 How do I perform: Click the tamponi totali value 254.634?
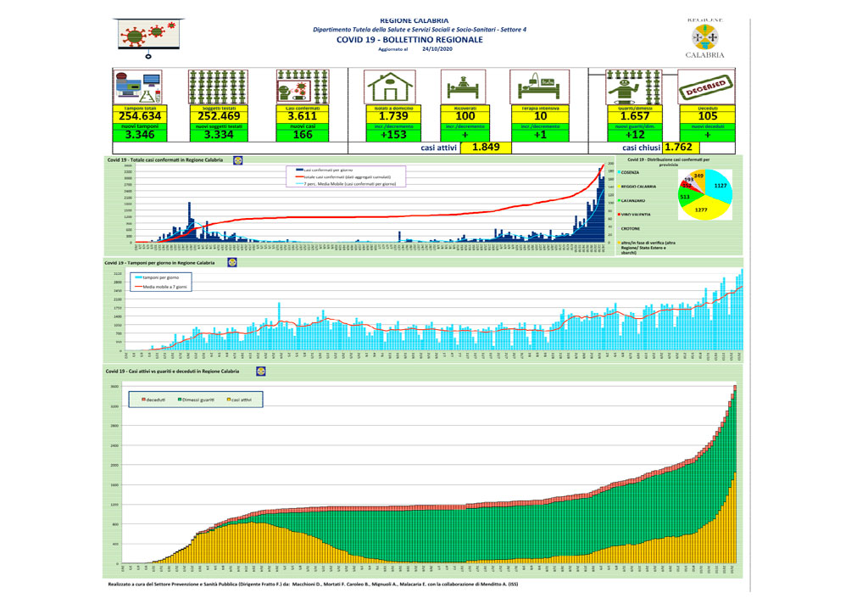(x=140, y=116)
